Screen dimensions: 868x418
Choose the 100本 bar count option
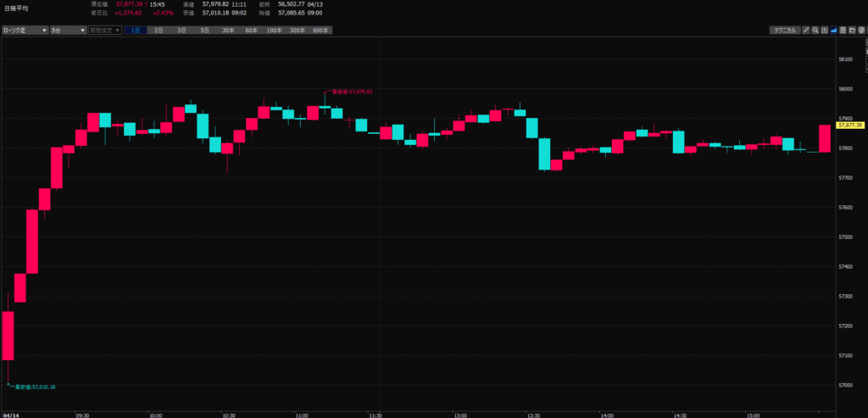coord(274,31)
